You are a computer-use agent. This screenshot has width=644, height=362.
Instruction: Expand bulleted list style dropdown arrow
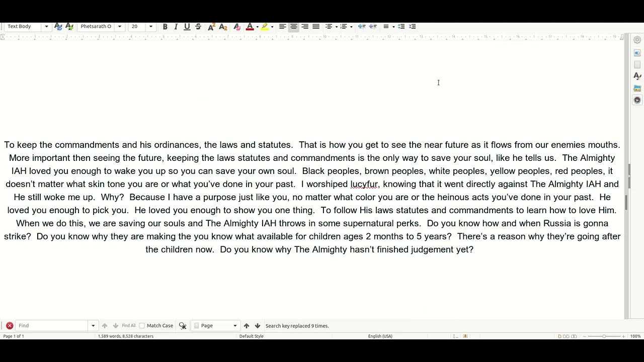[x=336, y=27]
